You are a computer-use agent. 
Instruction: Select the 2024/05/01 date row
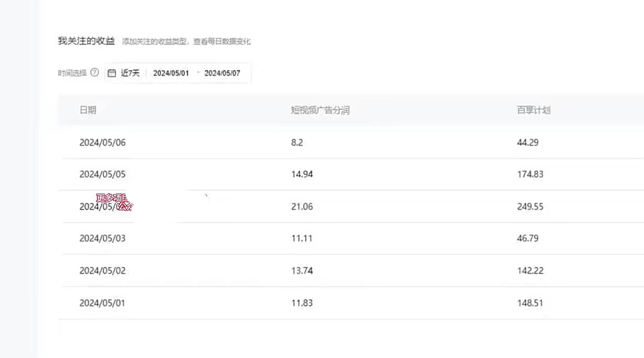click(x=102, y=303)
